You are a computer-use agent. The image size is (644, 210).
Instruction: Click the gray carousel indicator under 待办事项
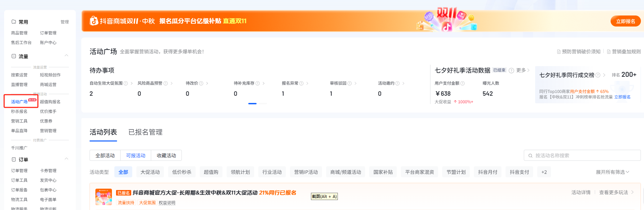pos(262,104)
